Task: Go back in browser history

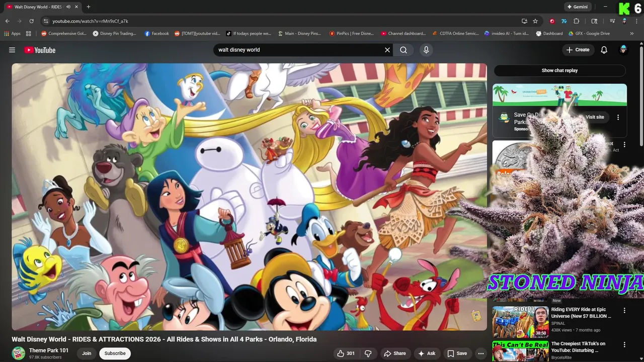Action: [7, 21]
